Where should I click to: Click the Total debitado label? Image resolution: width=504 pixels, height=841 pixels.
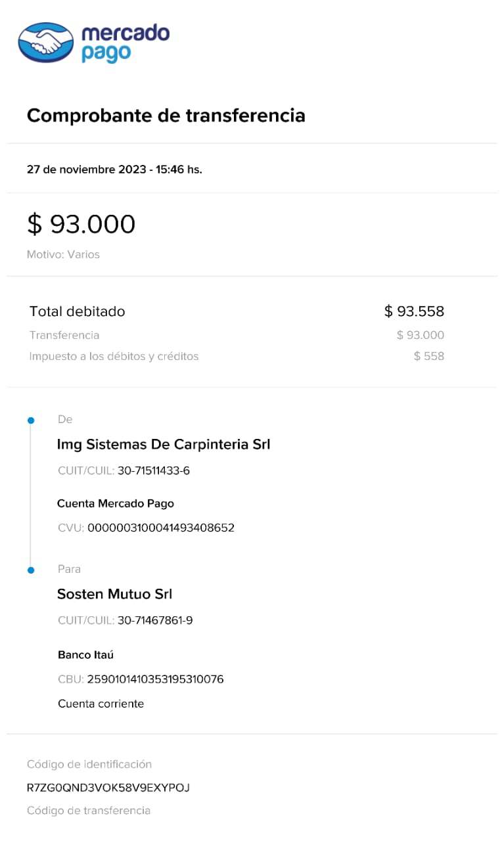coord(77,311)
